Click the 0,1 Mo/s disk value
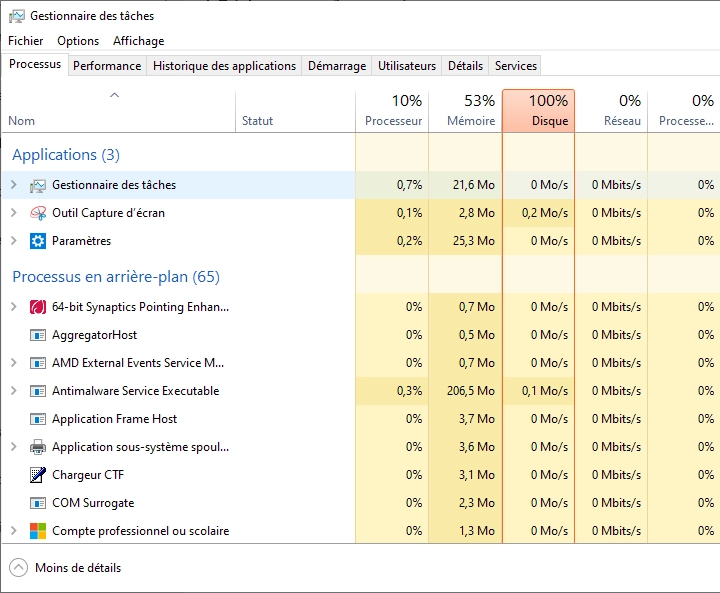 pyautogui.click(x=545, y=391)
